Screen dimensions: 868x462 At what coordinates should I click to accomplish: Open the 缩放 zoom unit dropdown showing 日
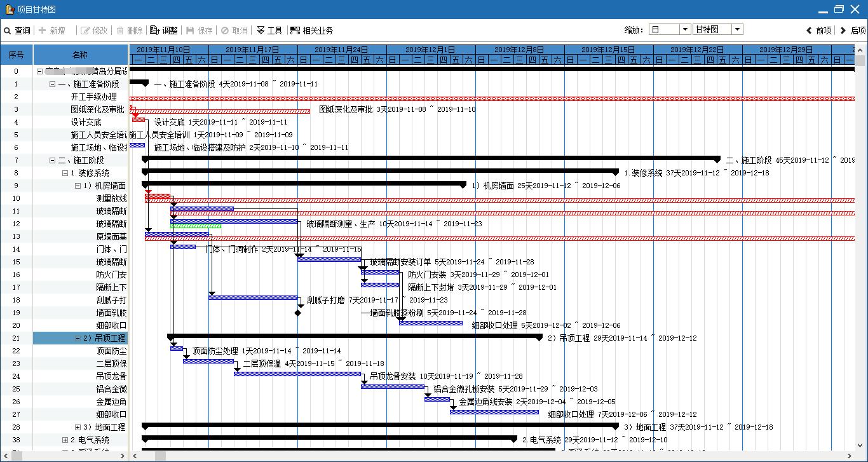[x=685, y=29]
